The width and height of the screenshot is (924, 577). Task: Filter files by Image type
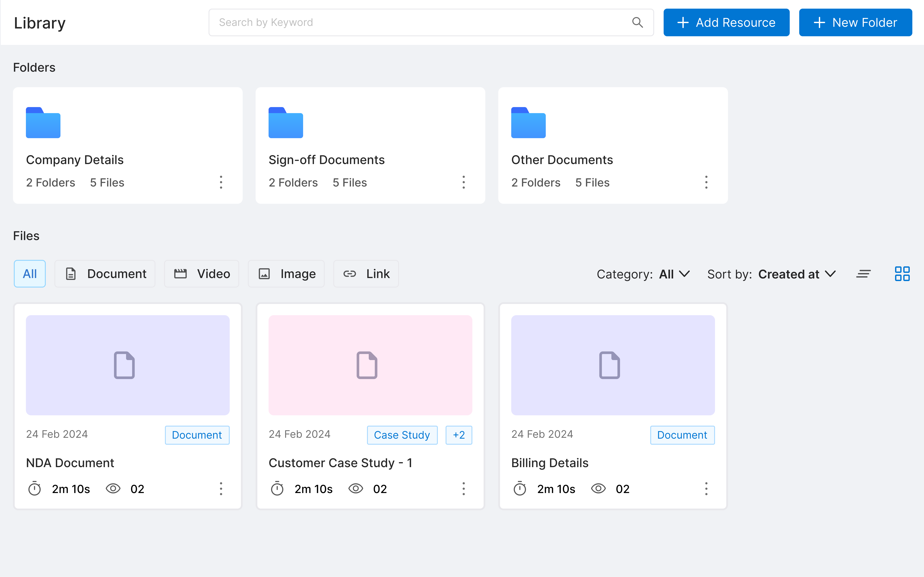pos(286,274)
